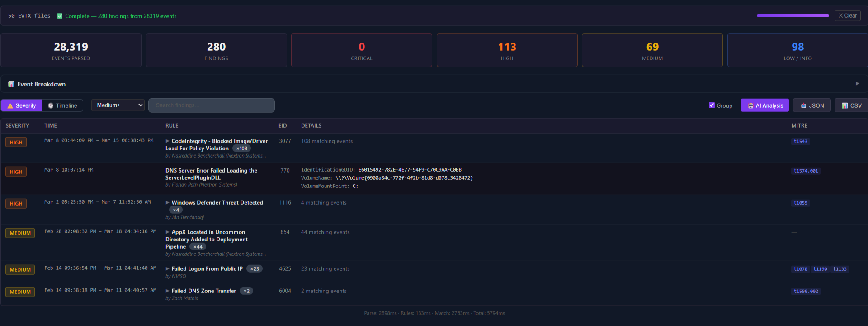Switch to the Timeline view tab

62,105
